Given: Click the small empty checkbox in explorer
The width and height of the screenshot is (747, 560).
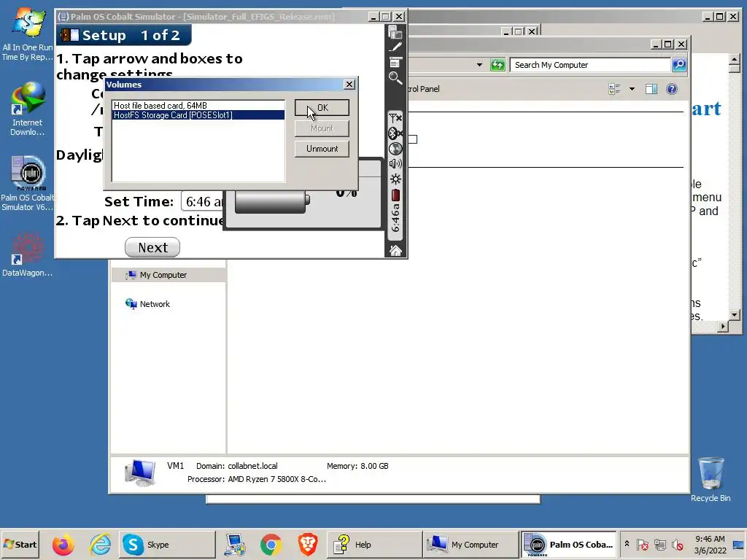Looking at the screenshot, I should [413, 139].
